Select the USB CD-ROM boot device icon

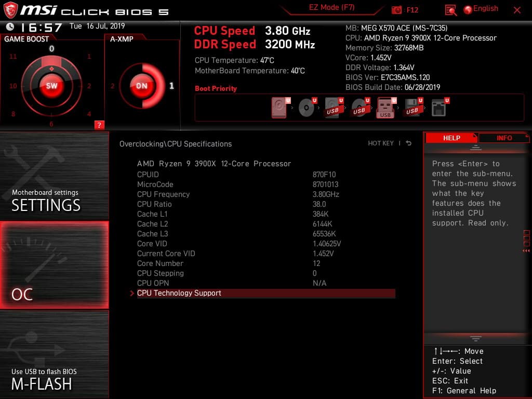click(361, 108)
